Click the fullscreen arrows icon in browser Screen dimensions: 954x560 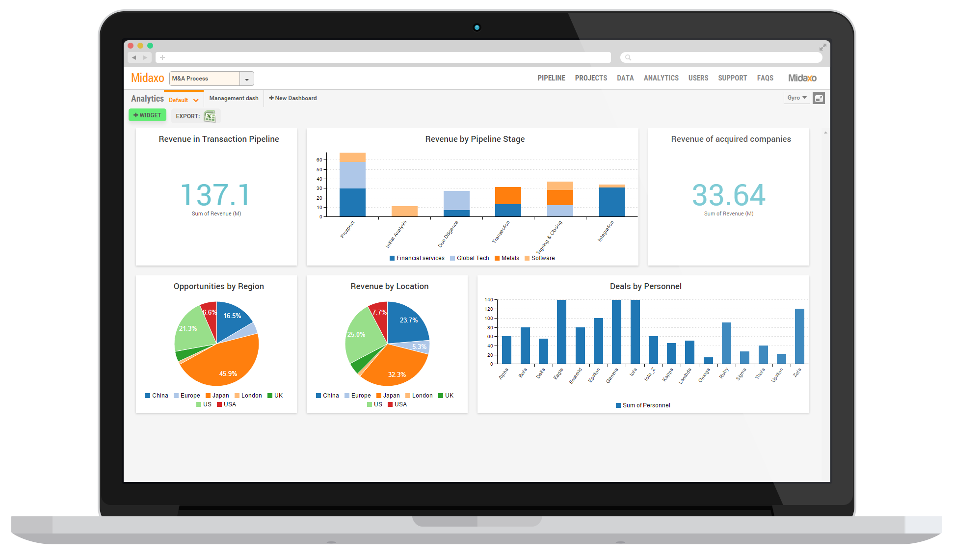[x=823, y=47]
